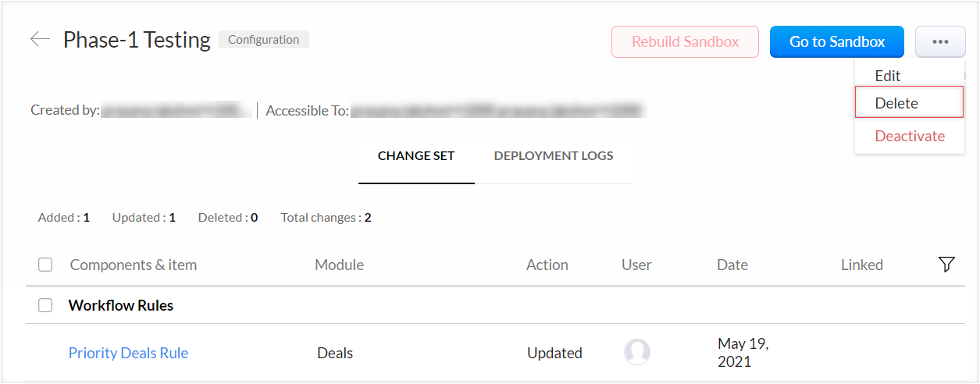Click the three-dots more options button
This screenshot has height=384, width=980.
point(940,42)
